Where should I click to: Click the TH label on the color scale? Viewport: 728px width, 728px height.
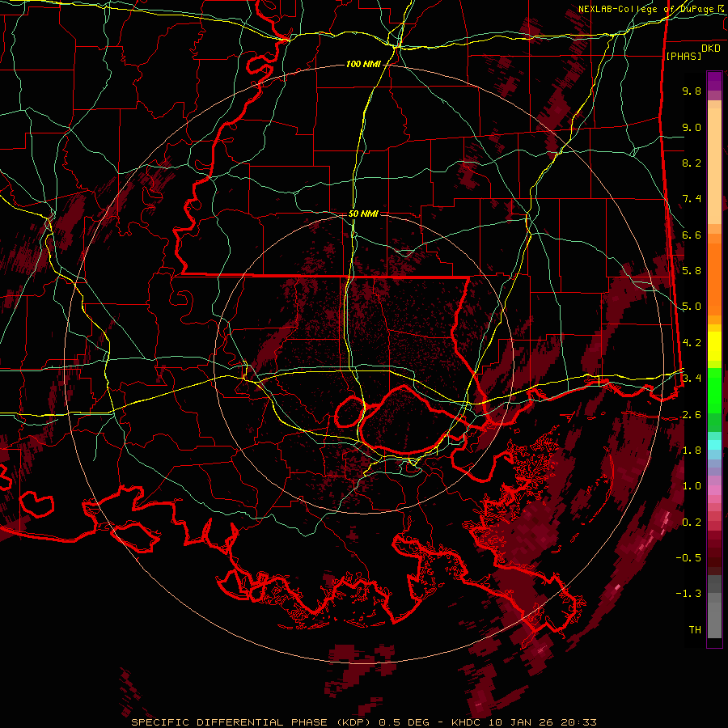point(695,630)
